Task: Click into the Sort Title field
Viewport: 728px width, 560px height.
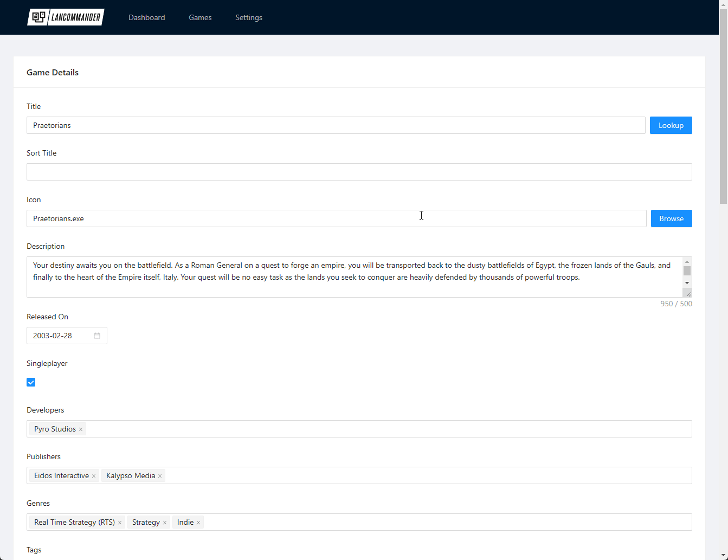Action: [x=359, y=172]
